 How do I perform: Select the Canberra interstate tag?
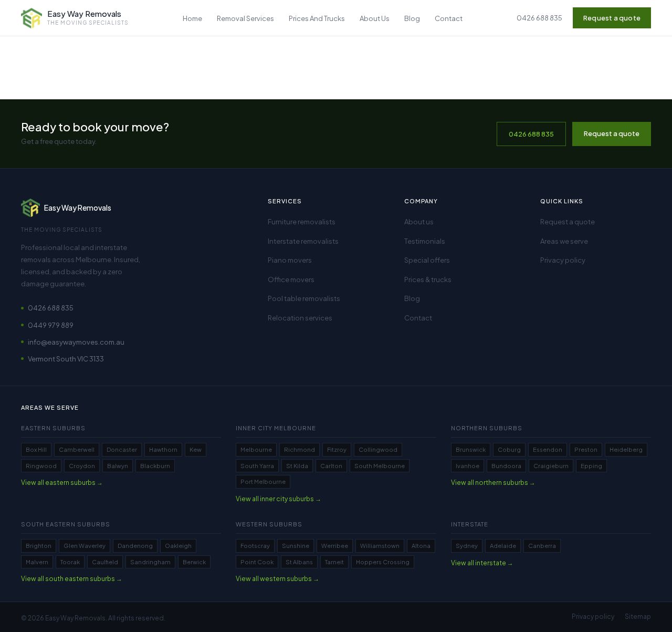pos(542,546)
